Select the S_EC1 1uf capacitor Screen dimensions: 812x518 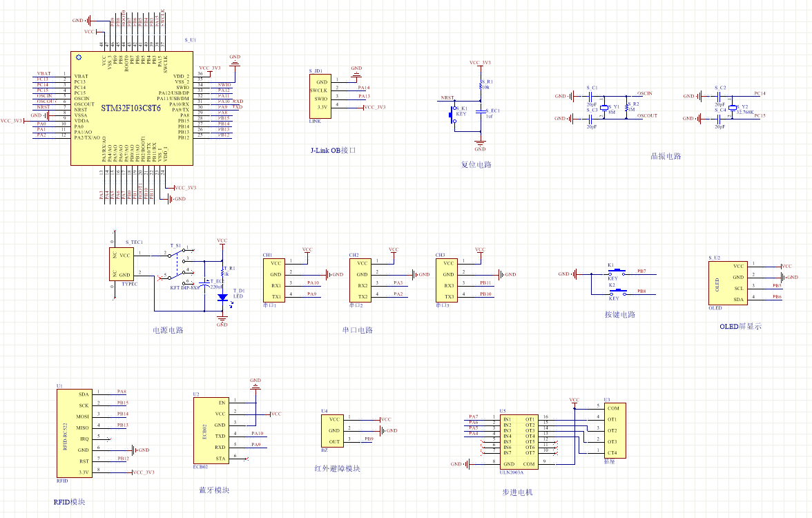482,111
